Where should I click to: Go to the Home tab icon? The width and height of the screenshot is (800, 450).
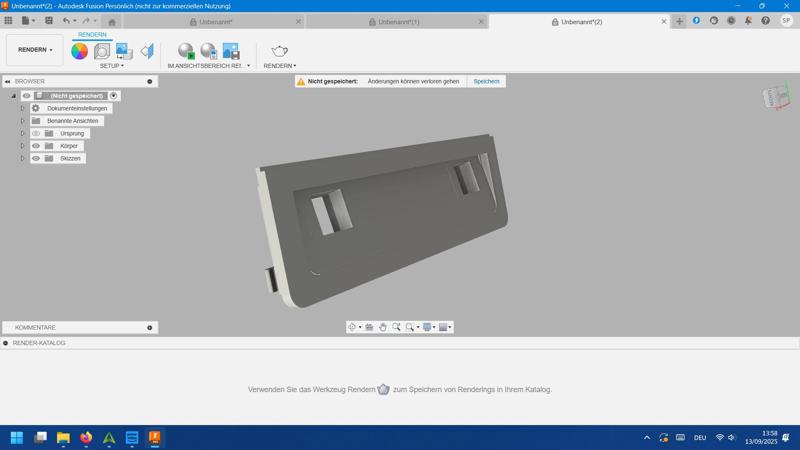(112, 22)
